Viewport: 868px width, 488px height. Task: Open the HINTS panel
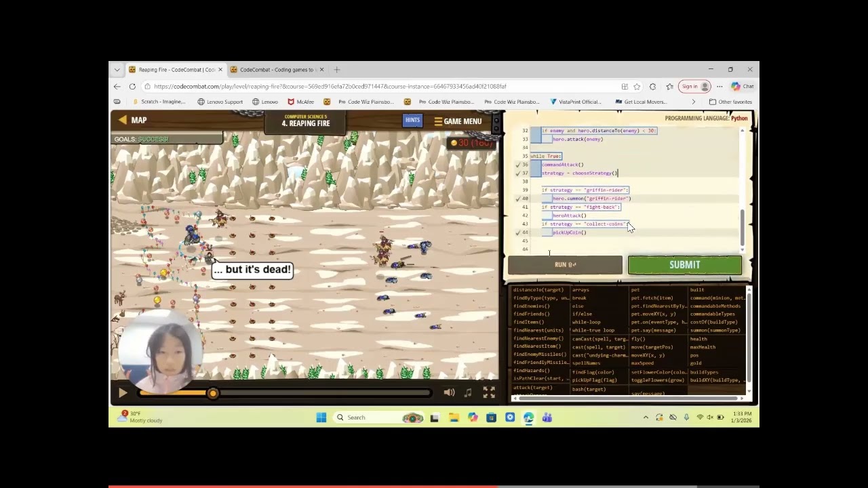[x=412, y=121]
